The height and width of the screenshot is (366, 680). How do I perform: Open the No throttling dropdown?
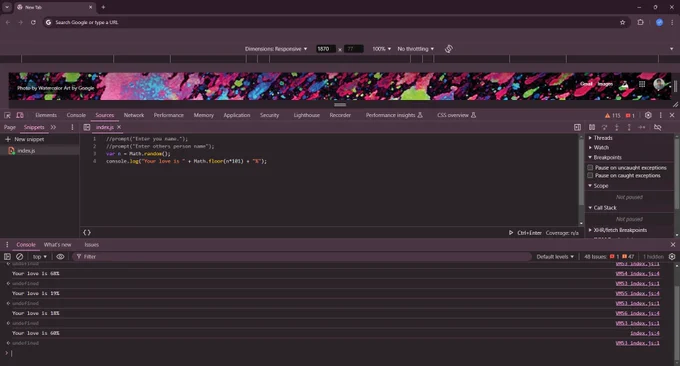(415, 49)
